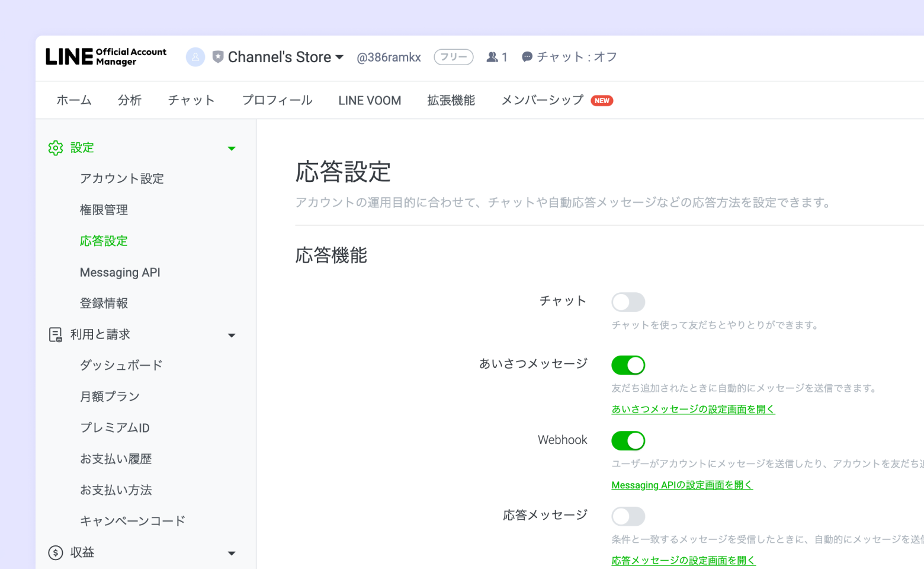Image resolution: width=924 pixels, height=569 pixels.
Task: Click the 設定 gear icon in sidebar
Action: 56,148
